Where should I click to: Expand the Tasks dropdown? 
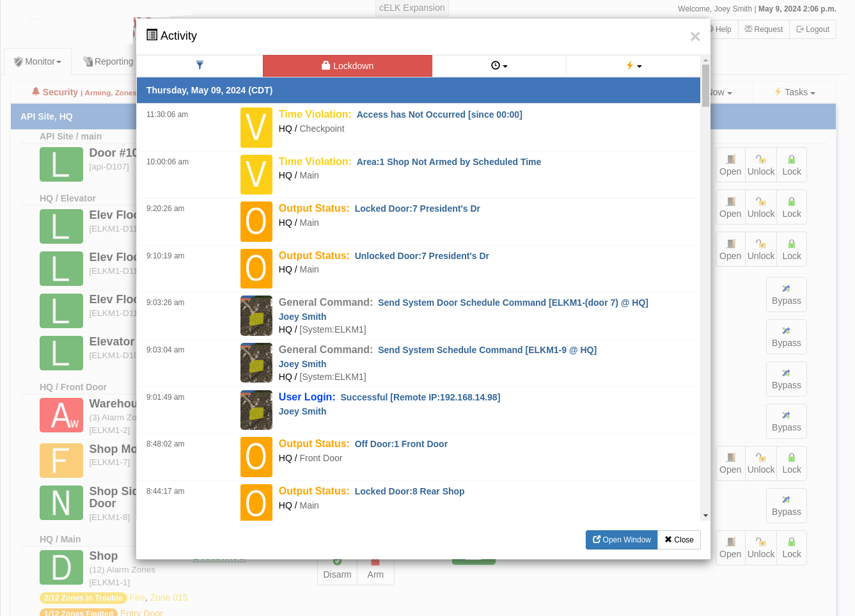[794, 92]
